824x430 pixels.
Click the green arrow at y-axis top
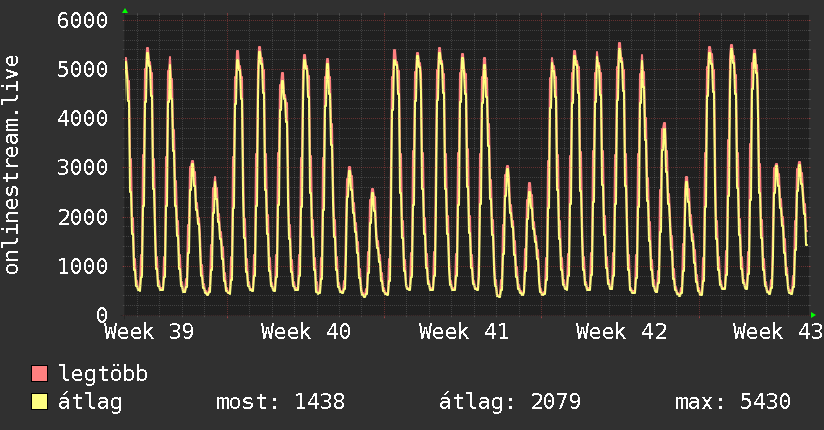(125, 11)
